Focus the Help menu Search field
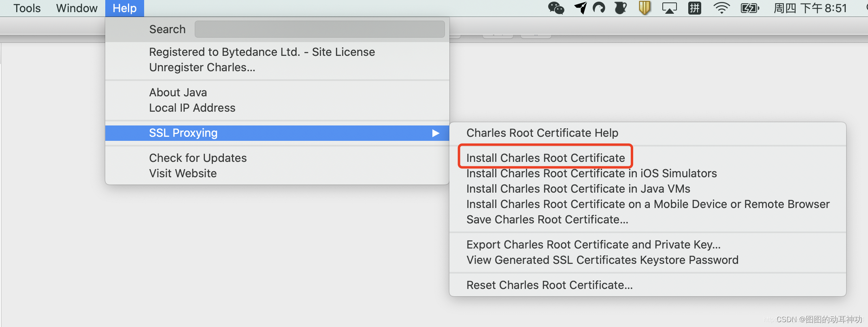 tap(319, 29)
